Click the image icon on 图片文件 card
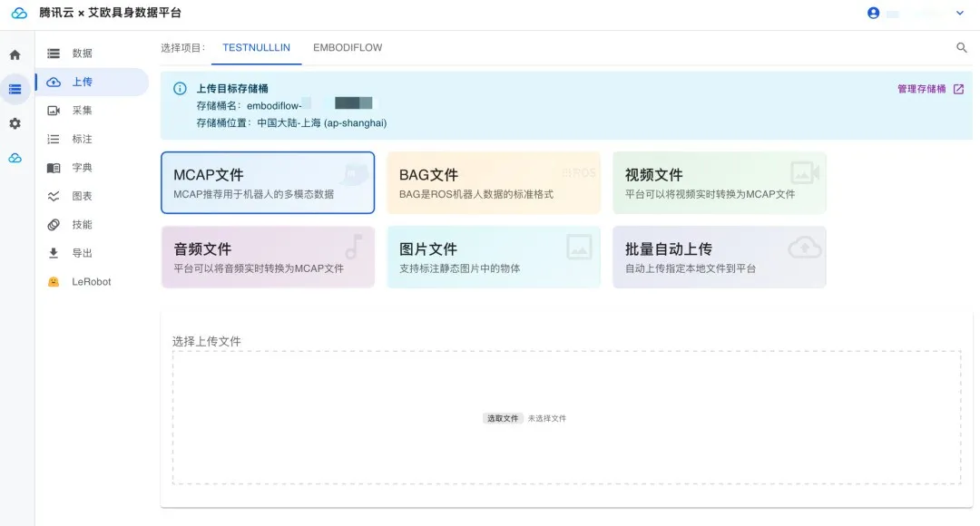Image resolution: width=980 pixels, height=526 pixels. pos(579,247)
